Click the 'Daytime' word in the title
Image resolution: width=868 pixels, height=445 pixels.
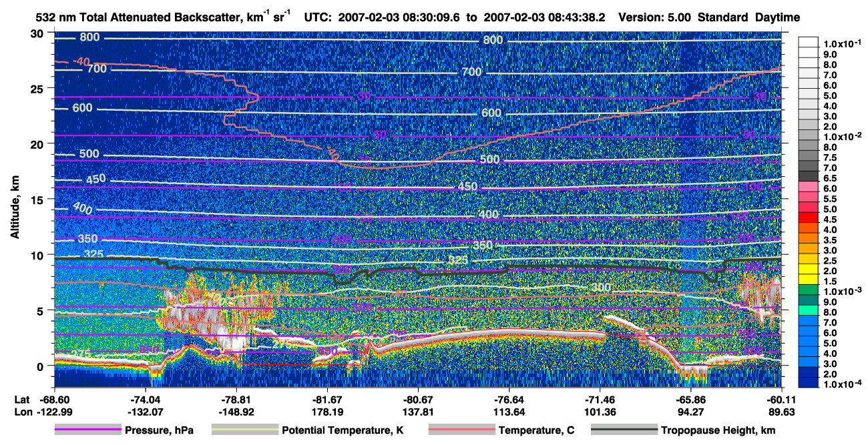click(777, 18)
